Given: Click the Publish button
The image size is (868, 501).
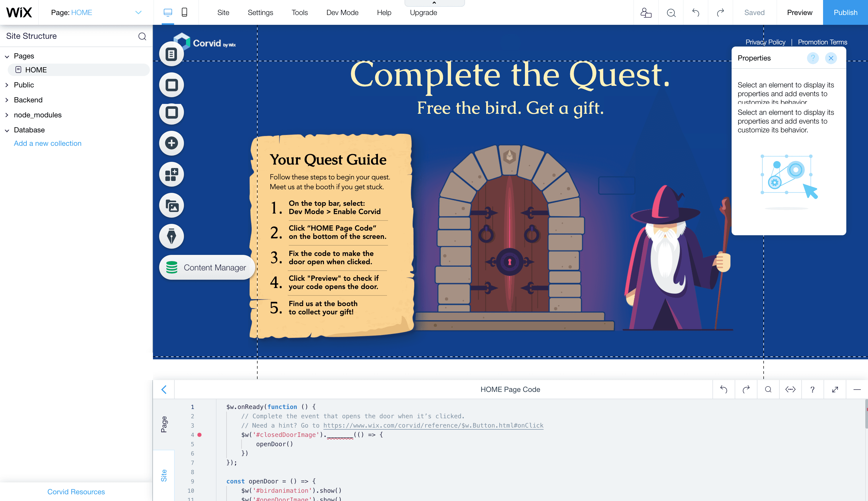Looking at the screenshot, I should 845,12.
